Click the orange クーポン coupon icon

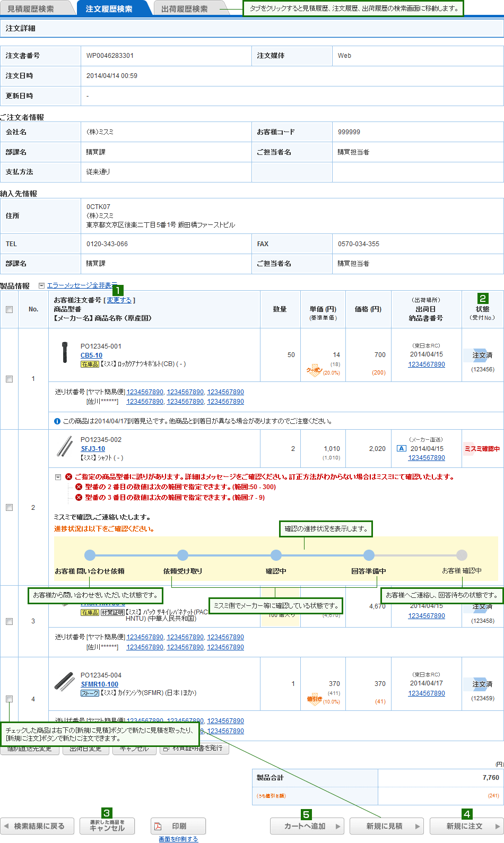(x=314, y=370)
